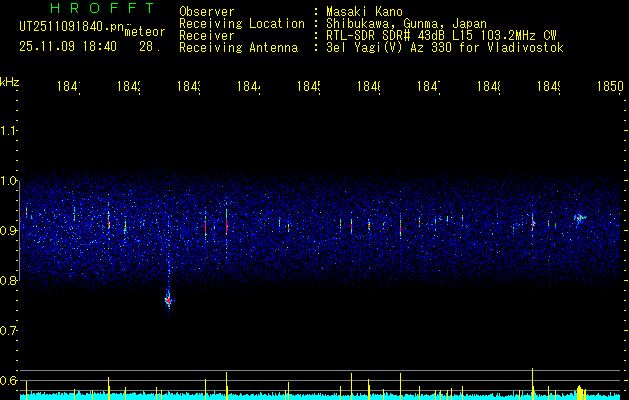Screen dimensions: 629x400
Task: Click the Shibukawa, Gunma, Japan location text
Action: [406, 24]
